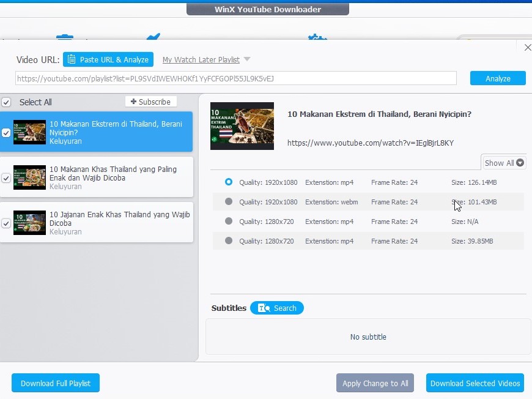This screenshot has height=399, width=532.
Task: Close the analyze dialog with X
Action: pyautogui.click(x=528, y=48)
